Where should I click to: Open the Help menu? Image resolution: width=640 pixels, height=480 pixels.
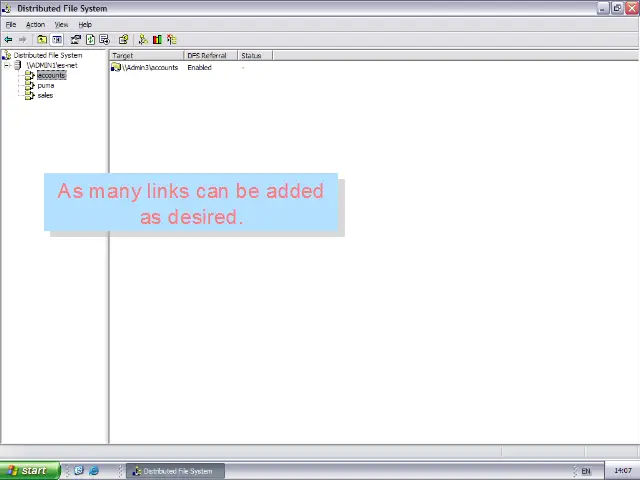pyautogui.click(x=85, y=24)
